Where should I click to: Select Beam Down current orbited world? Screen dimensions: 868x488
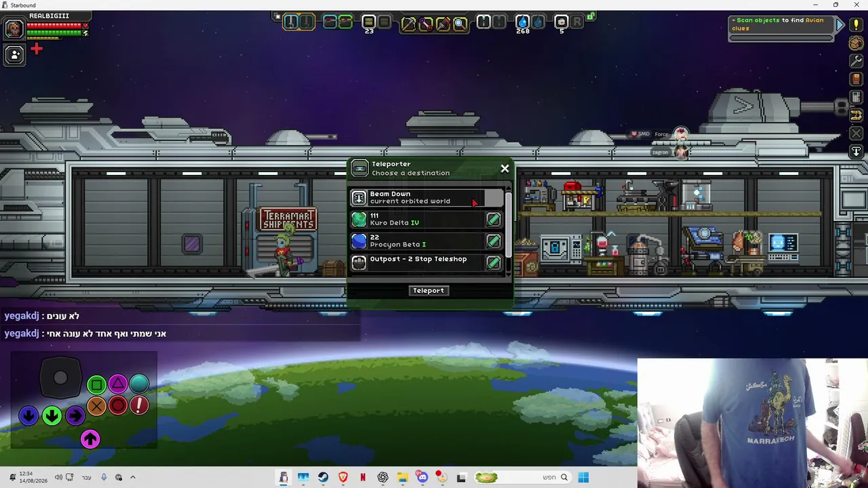[427, 198]
